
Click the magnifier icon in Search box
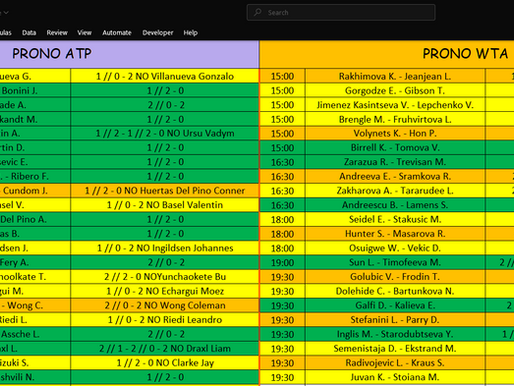click(x=258, y=13)
